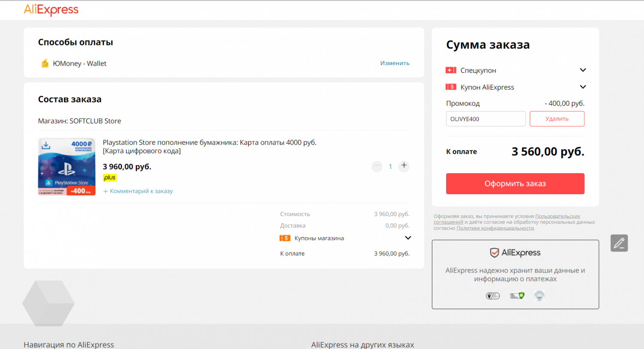
Task: Click the item quantity value 1
Action: (390, 167)
